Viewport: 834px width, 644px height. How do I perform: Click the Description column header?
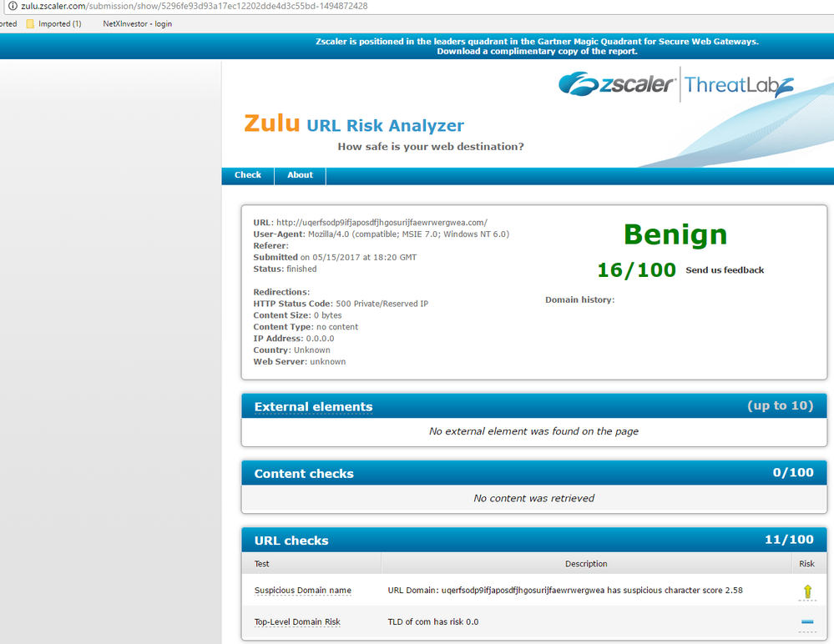586,564
